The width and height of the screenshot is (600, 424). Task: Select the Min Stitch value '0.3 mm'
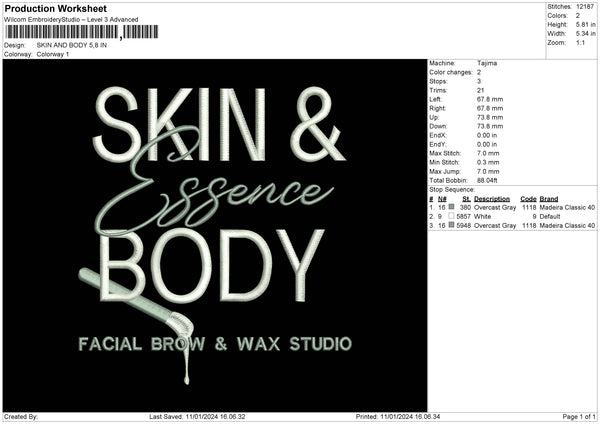(488, 163)
